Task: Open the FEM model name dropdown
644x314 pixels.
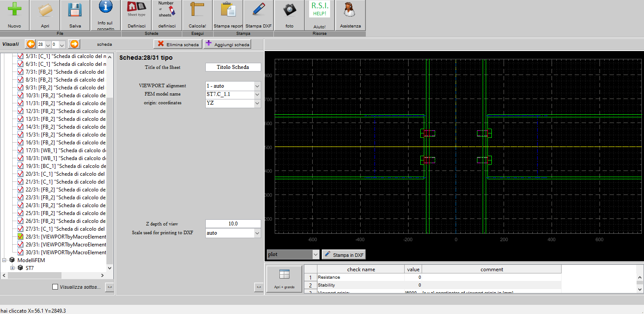Action: (x=257, y=94)
